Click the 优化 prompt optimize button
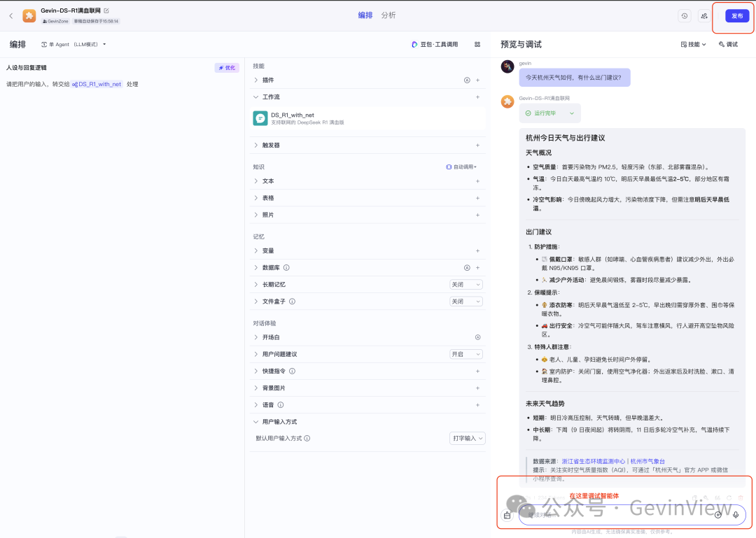This screenshot has height=538, width=756. [x=227, y=68]
